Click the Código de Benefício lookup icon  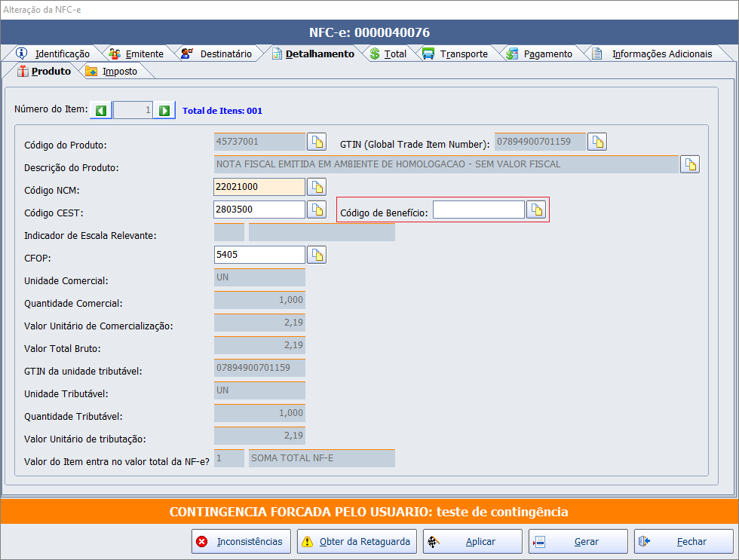coord(535,210)
